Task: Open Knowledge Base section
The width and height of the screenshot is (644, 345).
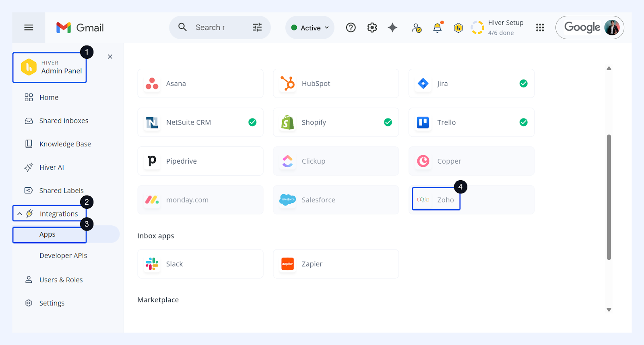Action: point(58,144)
